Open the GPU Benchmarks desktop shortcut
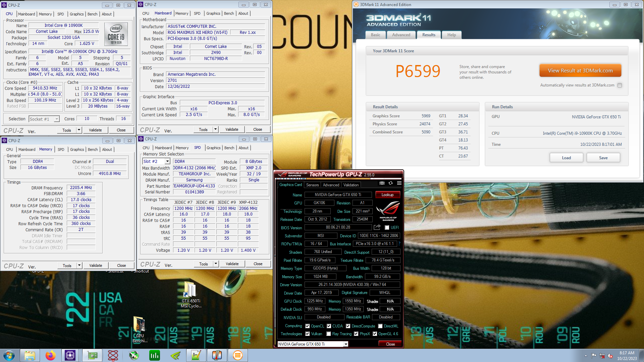 click(x=140, y=329)
